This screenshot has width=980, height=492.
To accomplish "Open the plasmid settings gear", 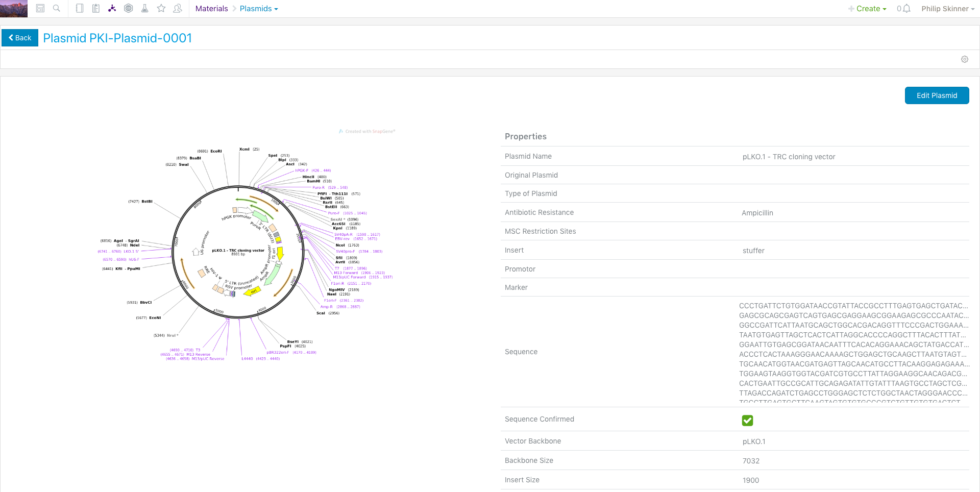I will (964, 59).
